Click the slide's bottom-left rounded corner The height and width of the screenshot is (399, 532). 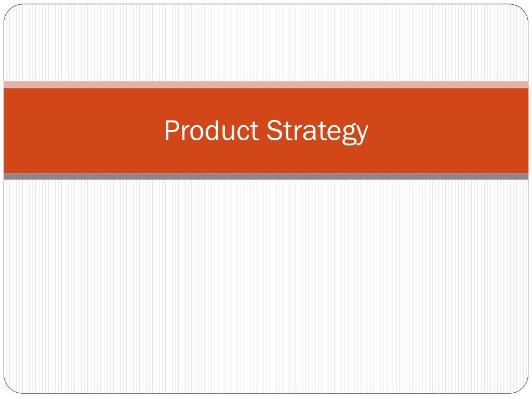coord(11,387)
